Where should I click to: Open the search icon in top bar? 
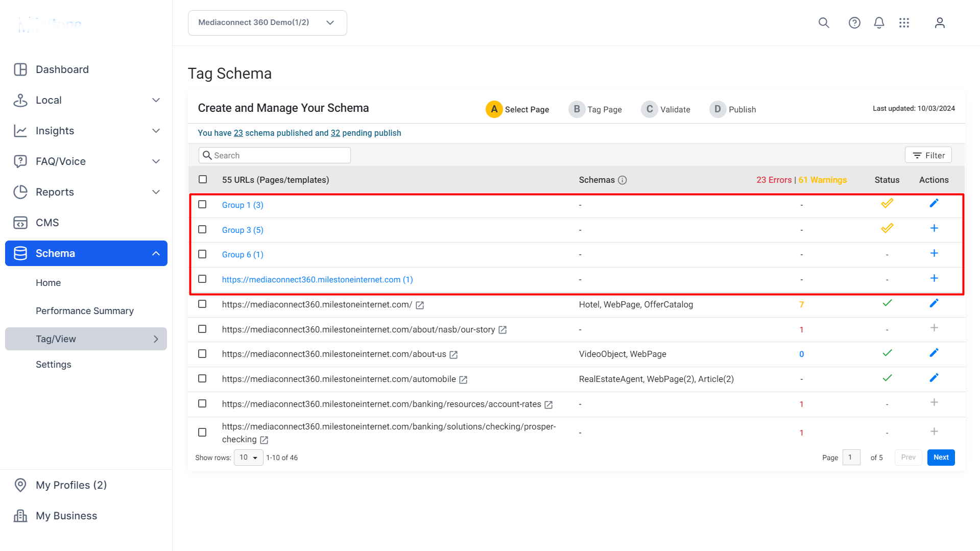(824, 23)
